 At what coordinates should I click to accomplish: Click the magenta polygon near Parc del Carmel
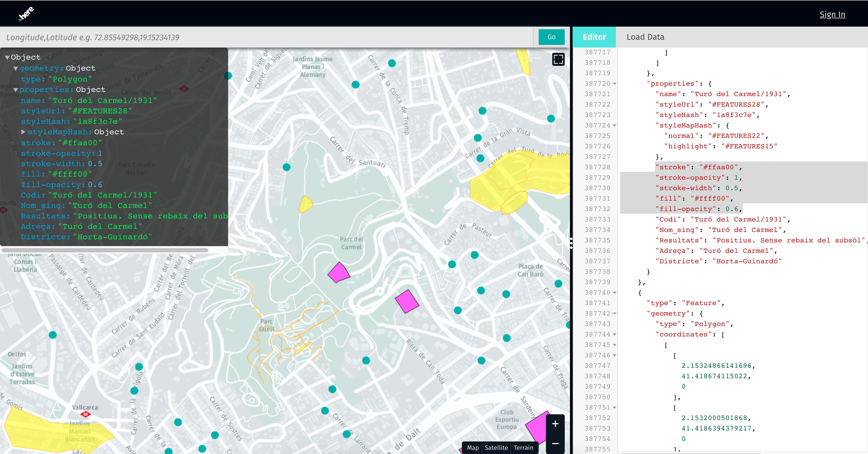tap(338, 272)
